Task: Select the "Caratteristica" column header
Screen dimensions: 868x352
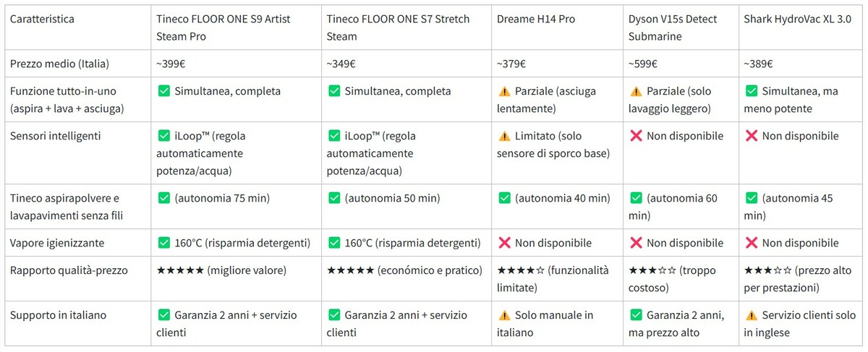Action: [x=42, y=19]
